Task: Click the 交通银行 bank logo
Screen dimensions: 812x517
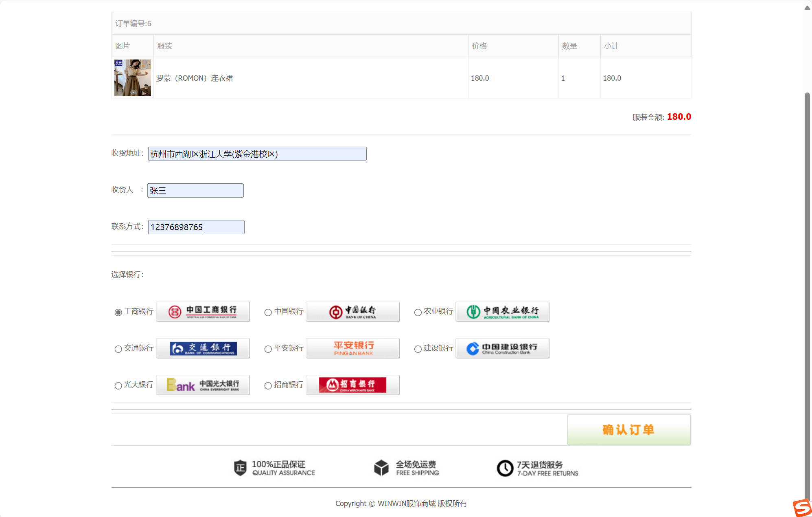Action: (203, 348)
